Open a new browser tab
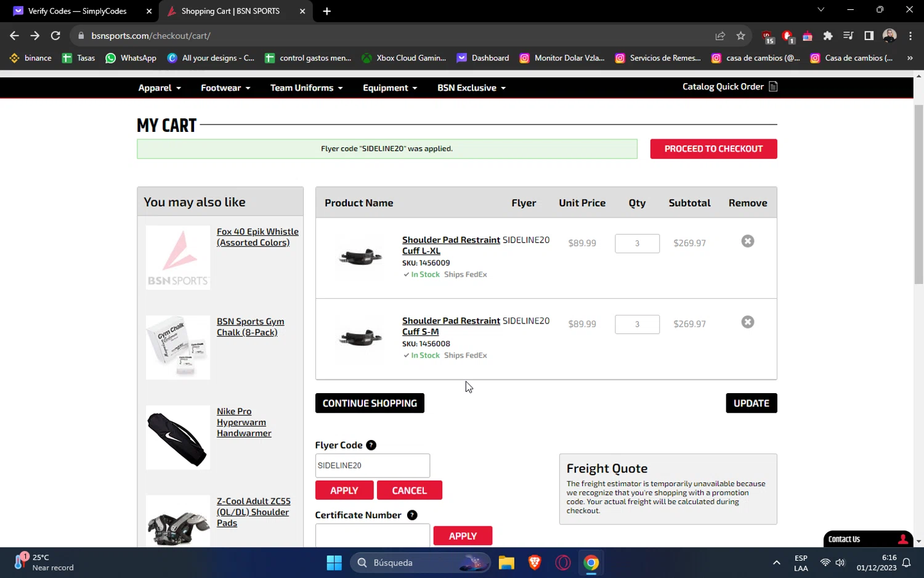Viewport: 924px width, 578px height. (326, 11)
